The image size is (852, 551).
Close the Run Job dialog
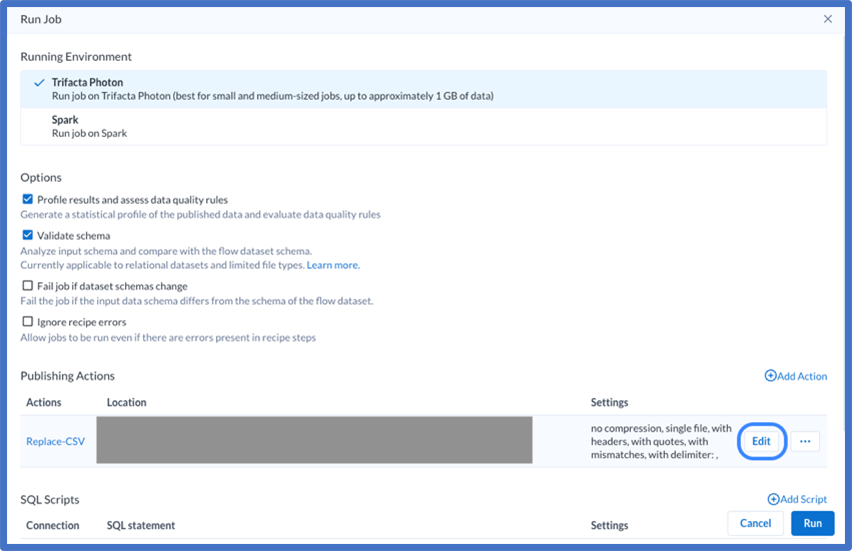point(828,19)
